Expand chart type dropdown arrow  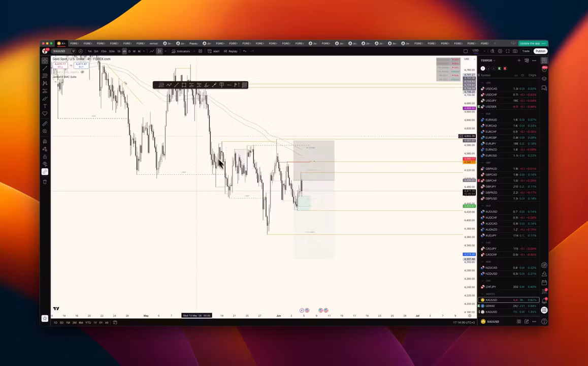(166, 51)
